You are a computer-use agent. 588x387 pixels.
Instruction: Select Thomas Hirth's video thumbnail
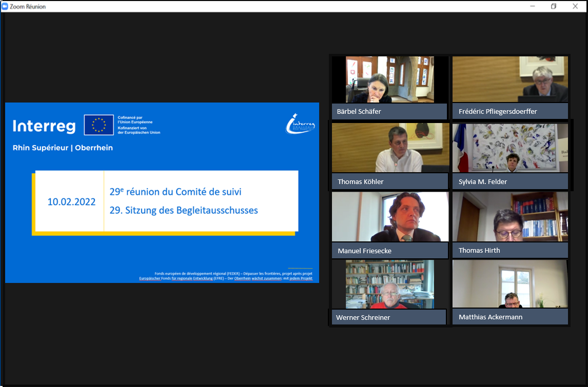tap(510, 216)
